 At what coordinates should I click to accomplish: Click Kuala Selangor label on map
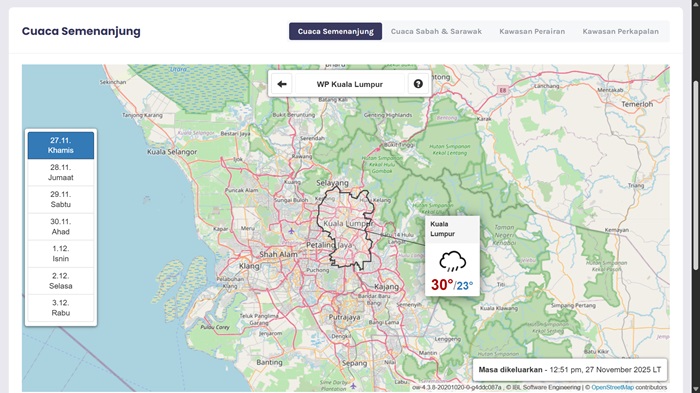point(172,152)
